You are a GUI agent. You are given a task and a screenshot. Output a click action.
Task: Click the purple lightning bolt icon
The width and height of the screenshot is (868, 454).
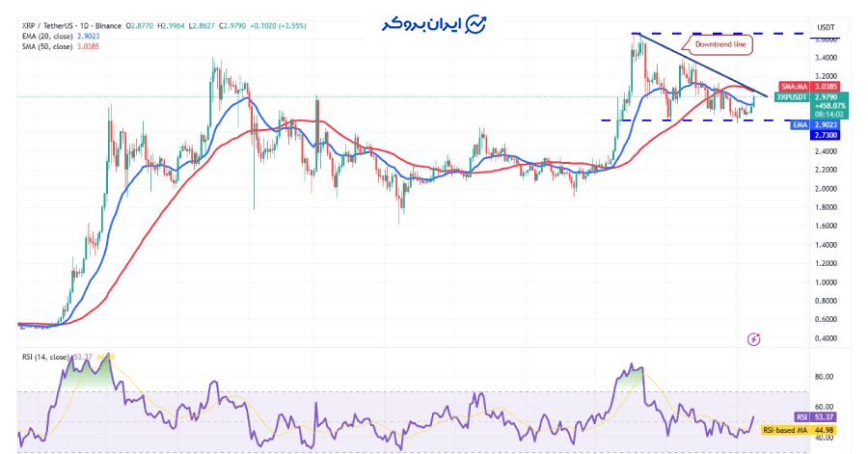pyautogui.click(x=754, y=339)
